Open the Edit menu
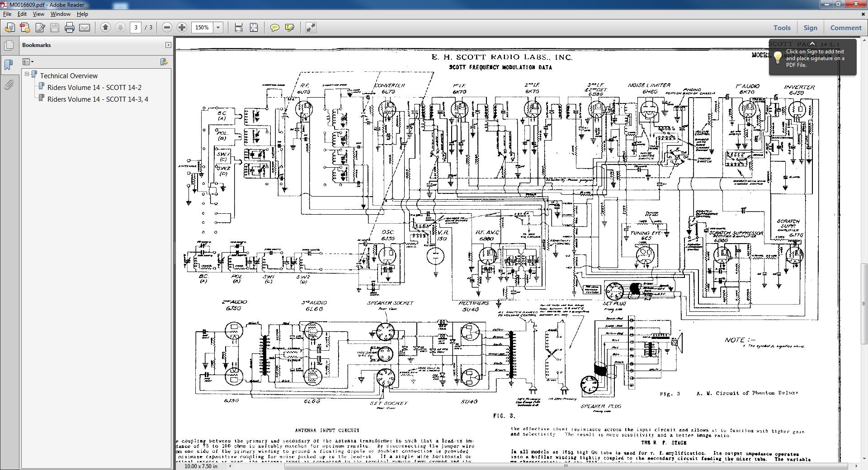868x470 pixels. click(22, 14)
